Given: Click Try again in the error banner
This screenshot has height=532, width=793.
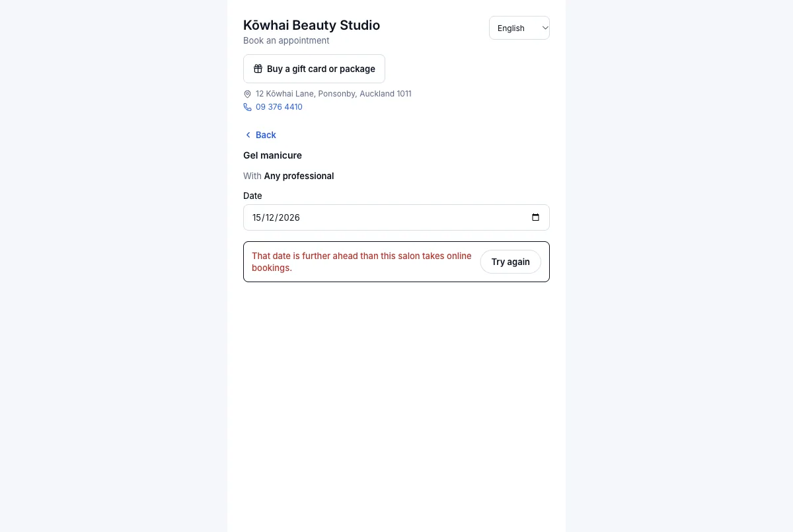Looking at the screenshot, I should (510, 262).
